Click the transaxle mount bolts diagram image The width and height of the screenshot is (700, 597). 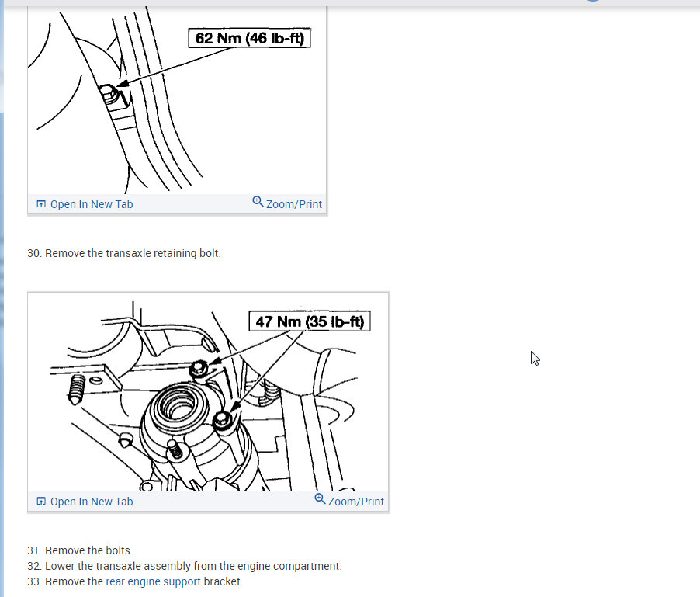208,392
